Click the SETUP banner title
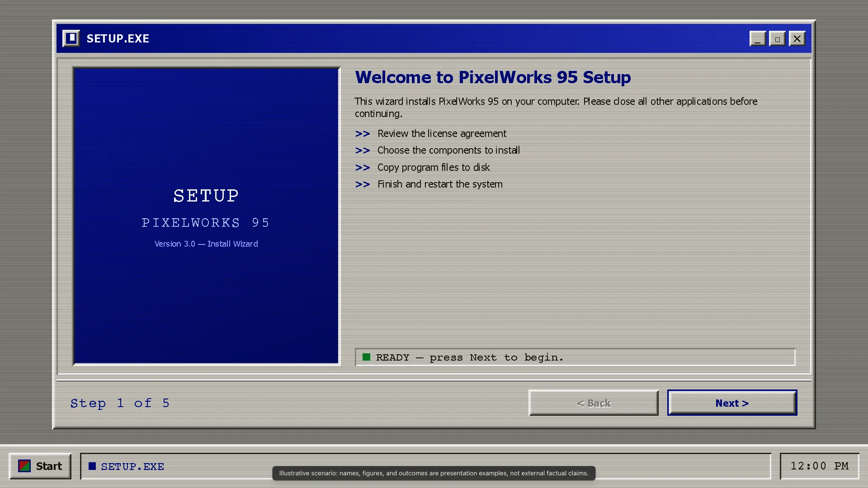868x488 pixels. pyautogui.click(x=206, y=196)
